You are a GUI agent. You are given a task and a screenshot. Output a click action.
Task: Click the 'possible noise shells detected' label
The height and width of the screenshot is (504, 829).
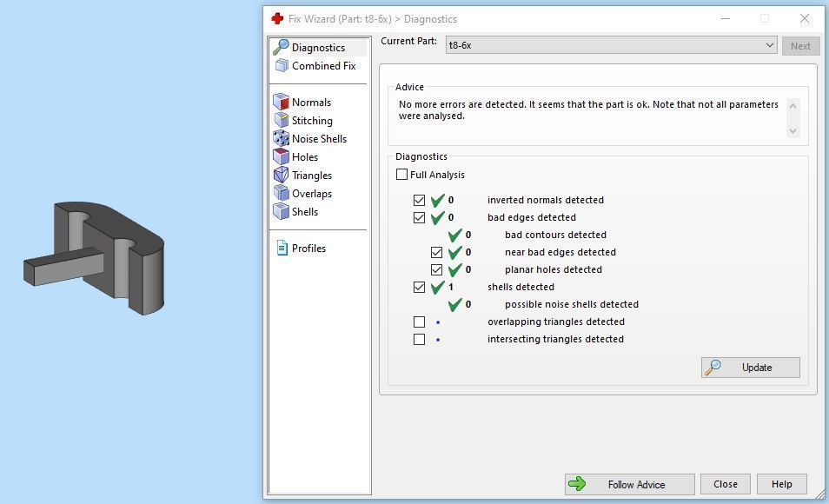click(572, 304)
